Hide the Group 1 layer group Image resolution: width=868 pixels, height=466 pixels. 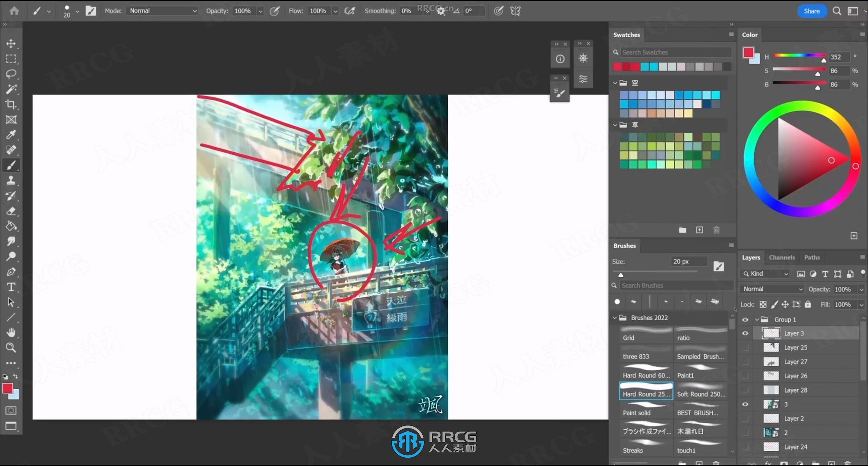(x=745, y=320)
